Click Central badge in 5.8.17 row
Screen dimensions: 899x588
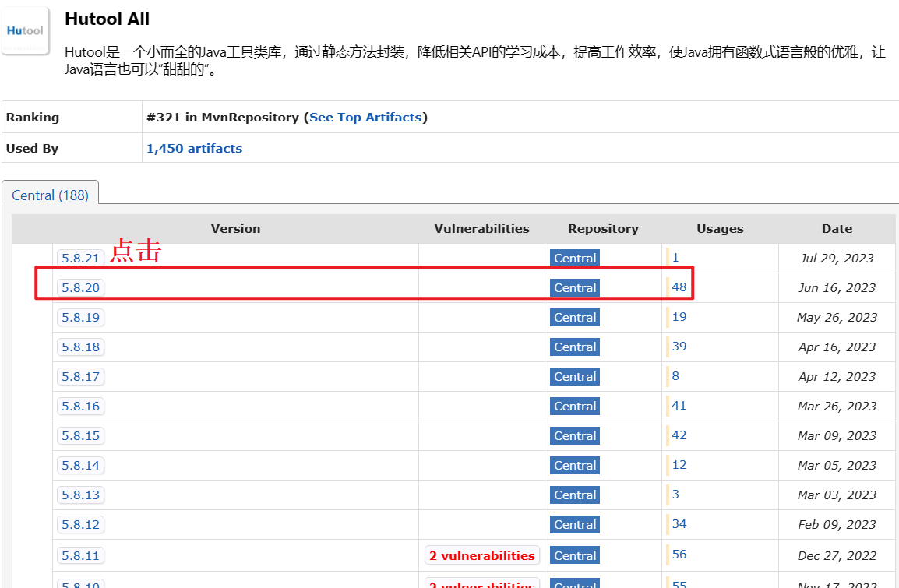click(575, 376)
